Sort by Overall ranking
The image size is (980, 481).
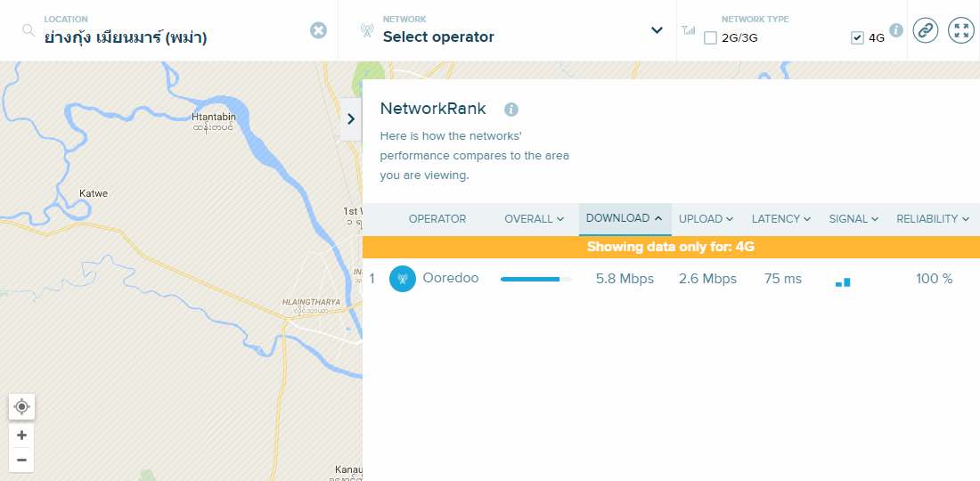[x=535, y=219]
